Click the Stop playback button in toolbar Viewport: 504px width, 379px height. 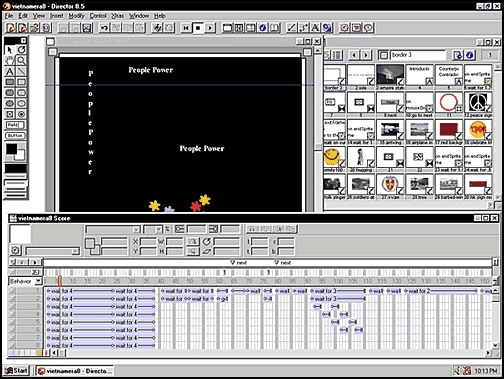(x=198, y=28)
